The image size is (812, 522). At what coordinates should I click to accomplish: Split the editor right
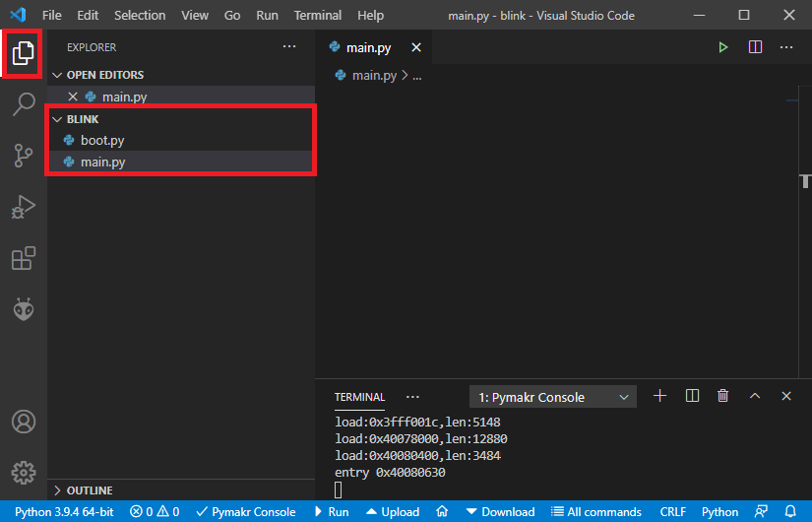(755, 47)
